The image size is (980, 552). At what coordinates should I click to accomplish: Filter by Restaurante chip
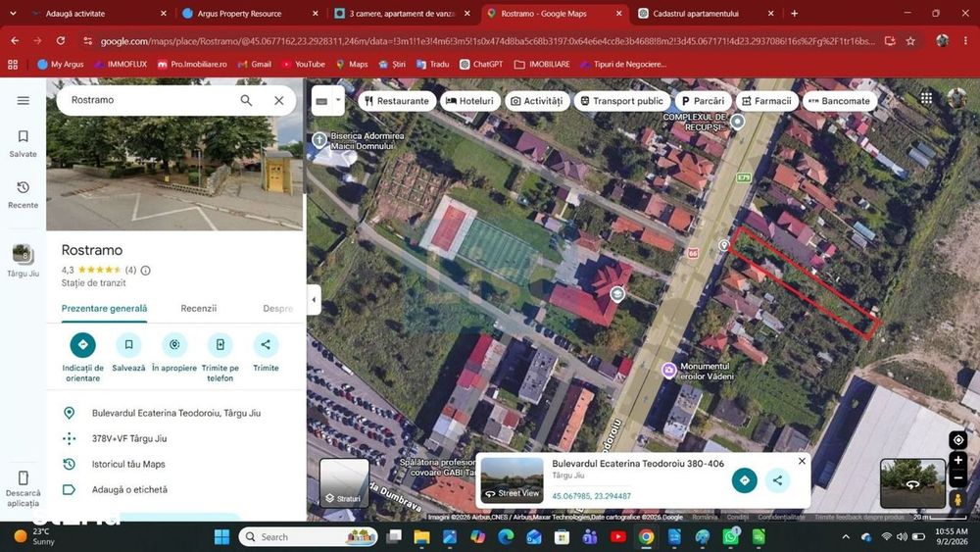click(397, 101)
